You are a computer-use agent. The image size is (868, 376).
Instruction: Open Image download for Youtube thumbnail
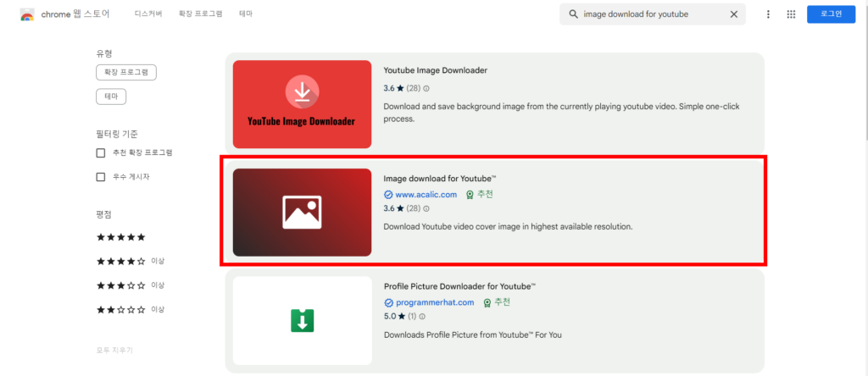point(302,213)
